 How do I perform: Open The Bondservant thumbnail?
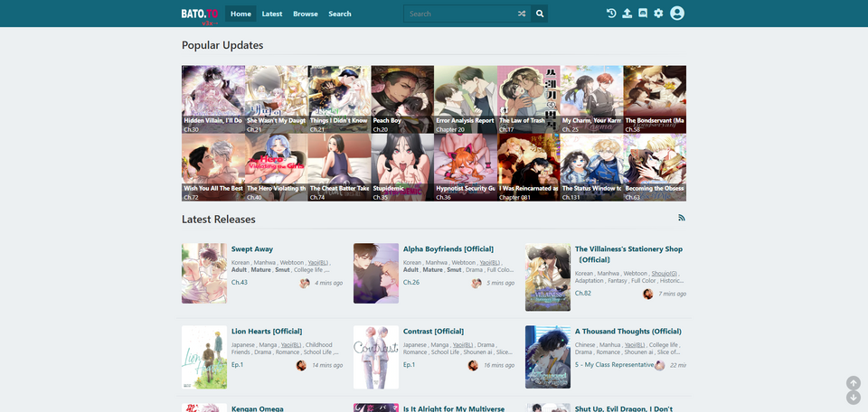coord(655,99)
